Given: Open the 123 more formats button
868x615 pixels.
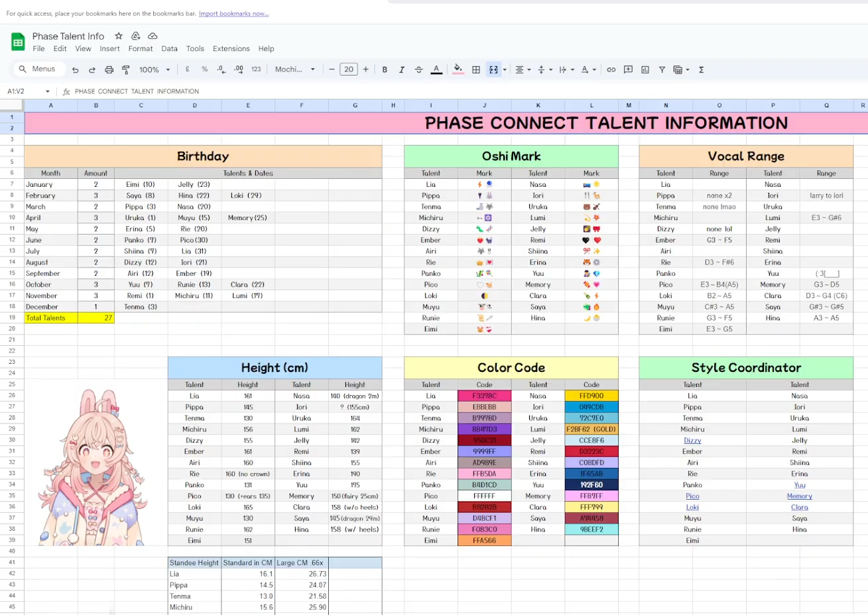Looking at the screenshot, I should pos(256,70).
